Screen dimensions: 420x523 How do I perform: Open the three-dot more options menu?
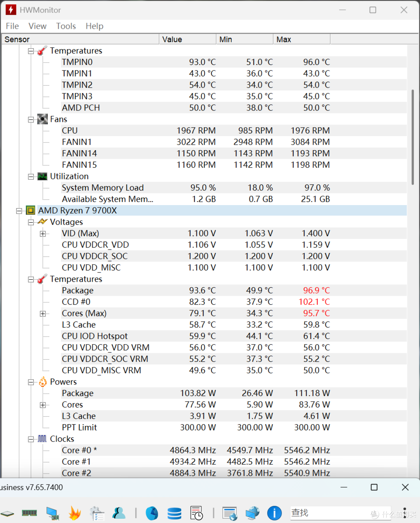tap(405, 513)
